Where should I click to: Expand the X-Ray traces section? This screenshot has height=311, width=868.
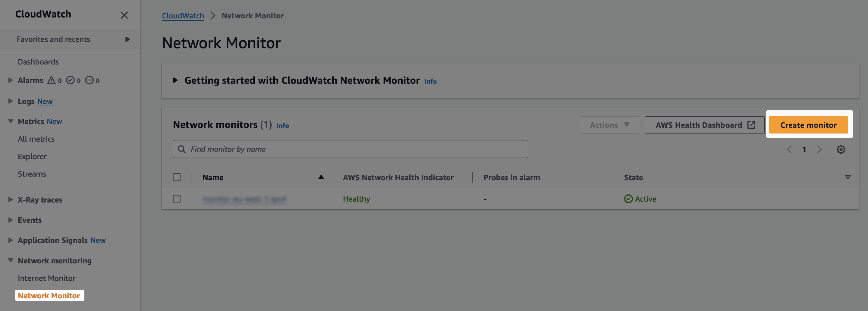[11, 199]
